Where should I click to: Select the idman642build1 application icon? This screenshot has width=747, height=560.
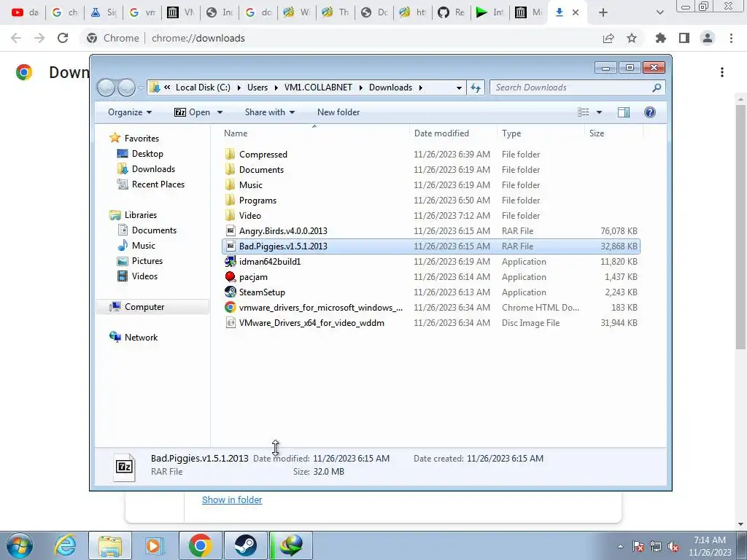point(231,262)
